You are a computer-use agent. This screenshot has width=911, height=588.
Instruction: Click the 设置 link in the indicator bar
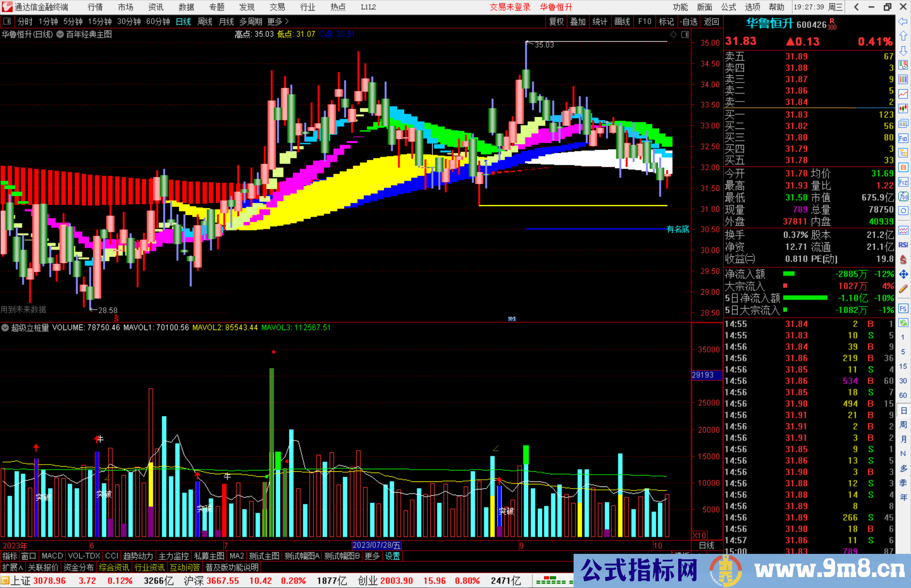click(x=392, y=556)
